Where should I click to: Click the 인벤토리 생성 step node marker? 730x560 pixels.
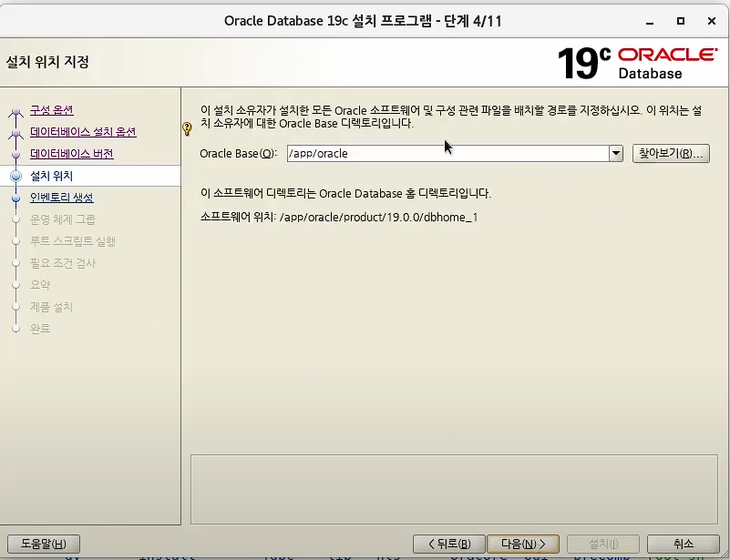pyautogui.click(x=15, y=199)
